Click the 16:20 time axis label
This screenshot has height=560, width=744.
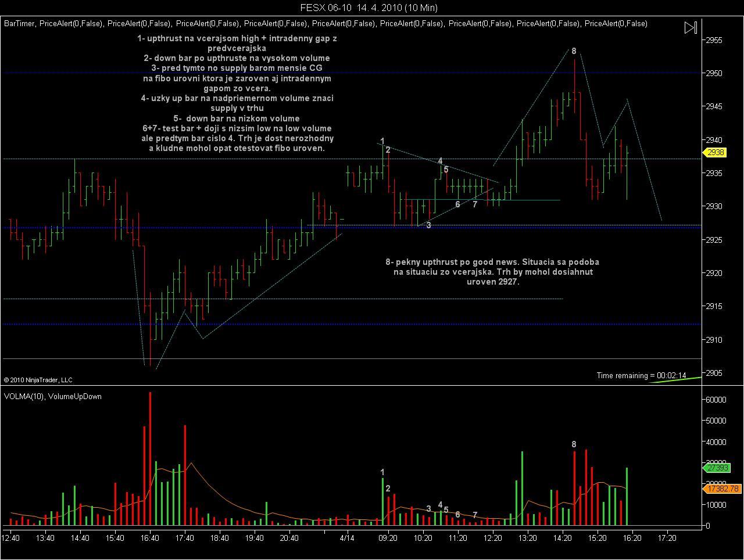(632, 538)
